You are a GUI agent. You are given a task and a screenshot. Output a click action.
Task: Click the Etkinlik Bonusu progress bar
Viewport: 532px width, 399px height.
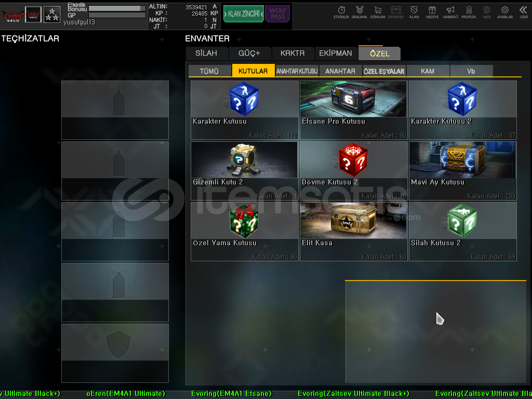(117, 8)
